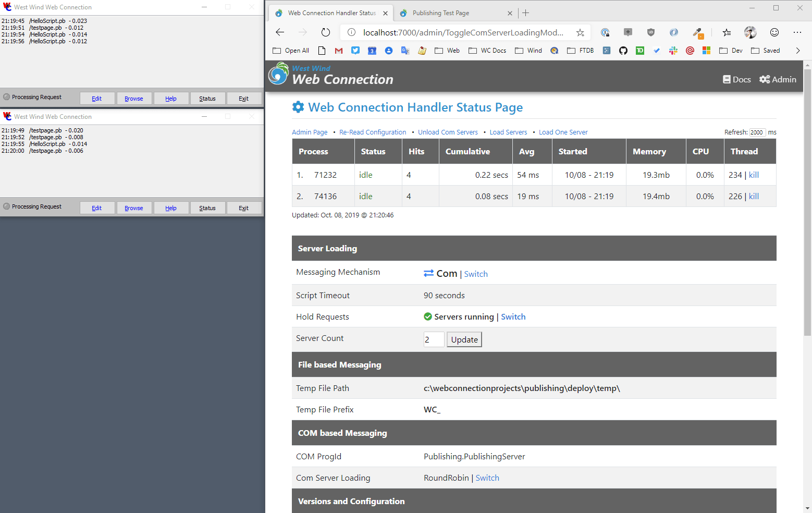
Task: Switch Com Server Loading from RoundRobin
Action: (x=487, y=478)
